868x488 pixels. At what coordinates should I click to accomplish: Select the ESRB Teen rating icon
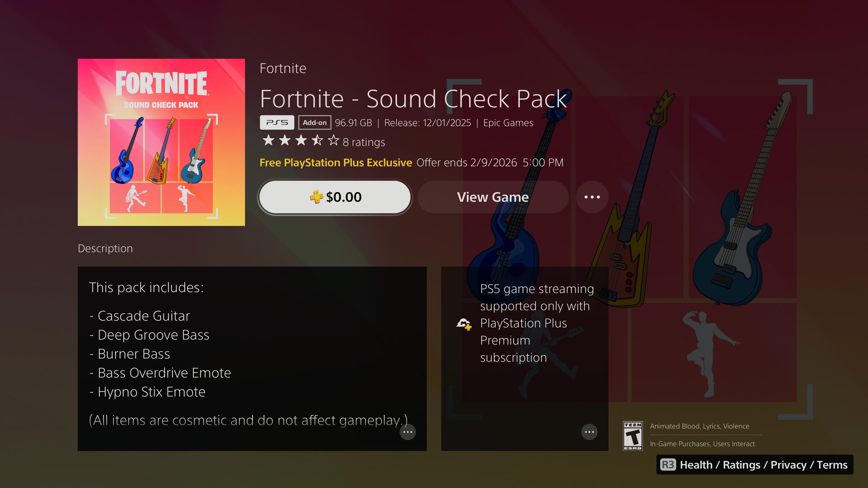point(633,436)
